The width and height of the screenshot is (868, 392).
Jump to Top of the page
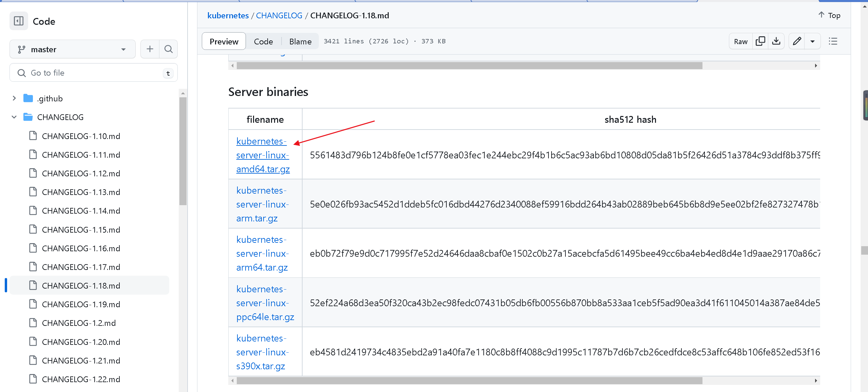click(x=829, y=15)
